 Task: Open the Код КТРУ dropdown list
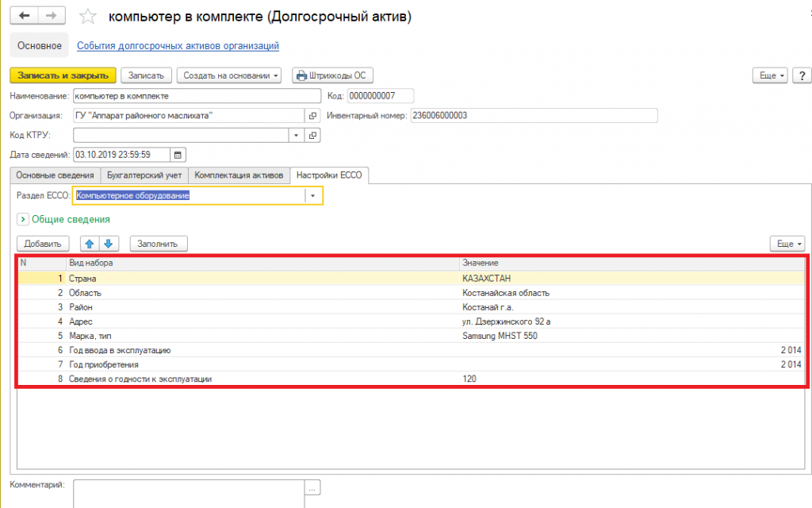(x=297, y=136)
